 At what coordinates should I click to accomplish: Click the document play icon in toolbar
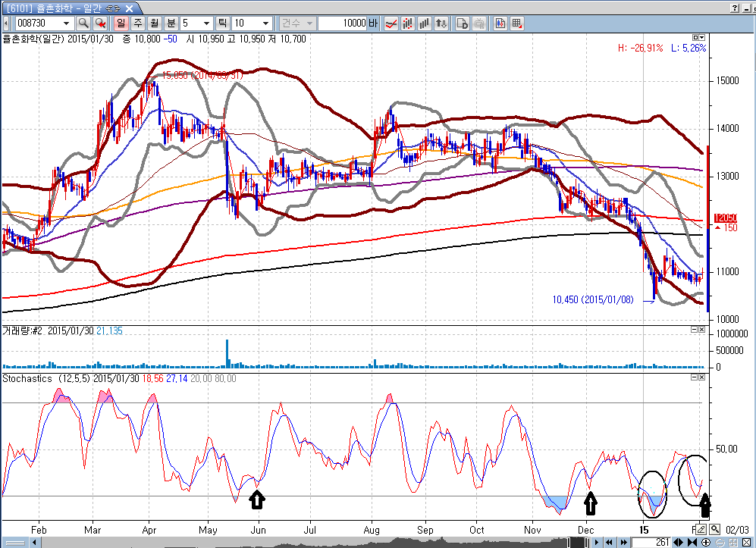[x=462, y=23]
